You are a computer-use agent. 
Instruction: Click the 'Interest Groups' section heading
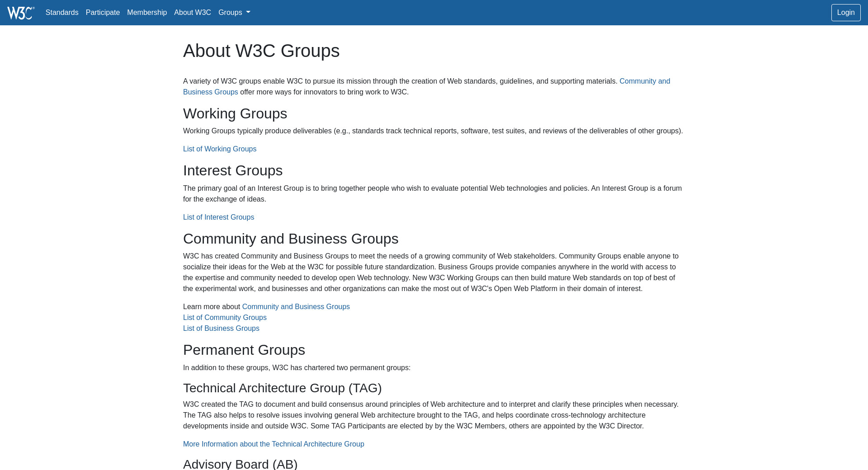pos(233,170)
